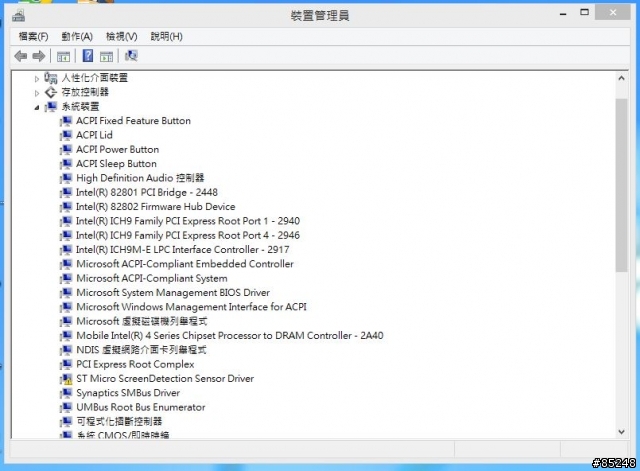Expand the 存放控制器 category
640x471 pixels.
[x=37, y=93]
